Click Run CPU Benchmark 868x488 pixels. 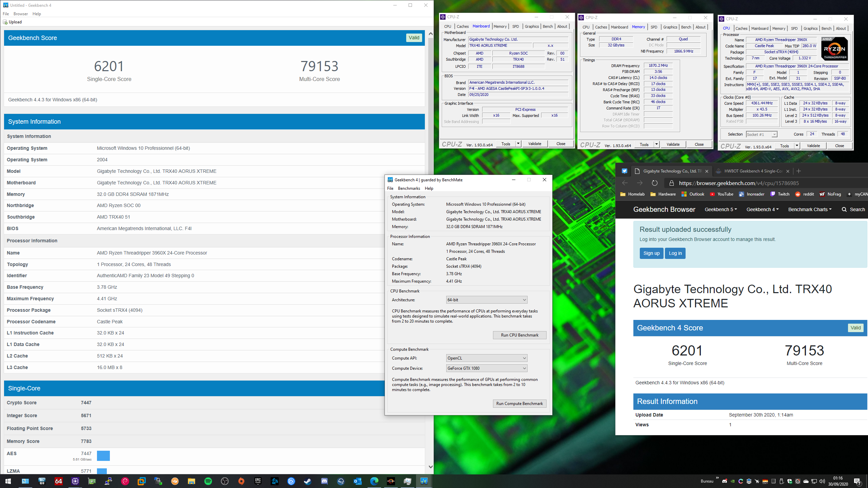519,335
